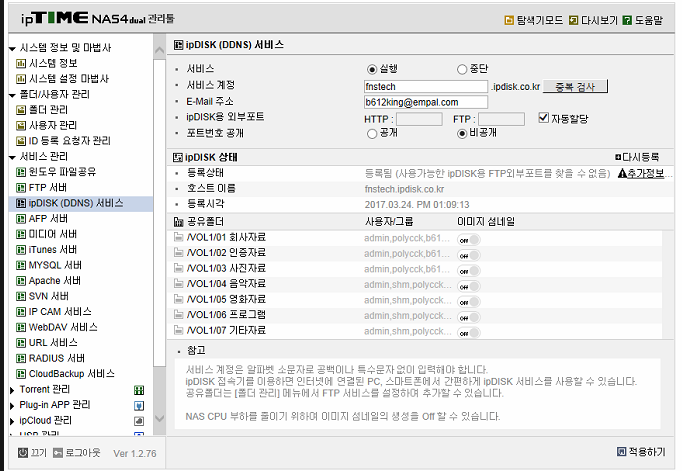Toggle thumbnail switch for /VOL1/01 회사자료
The height and width of the screenshot is (471, 682).
point(469,240)
